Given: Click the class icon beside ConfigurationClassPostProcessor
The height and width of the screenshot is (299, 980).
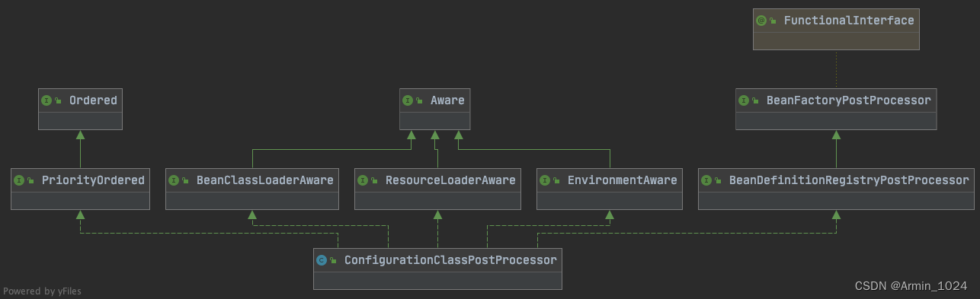Looking at the screenshot, I should click(321, 260).
